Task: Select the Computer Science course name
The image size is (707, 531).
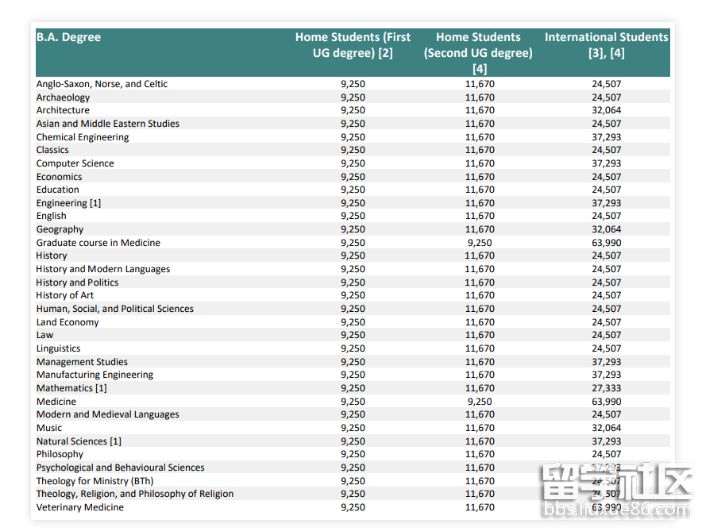Action: coord(75,163)
